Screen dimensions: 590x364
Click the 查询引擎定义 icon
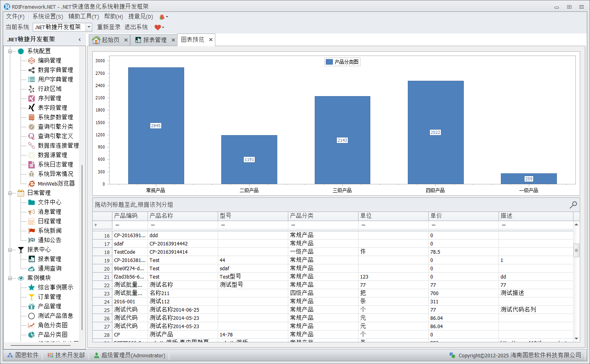click(x=32, y=136)
